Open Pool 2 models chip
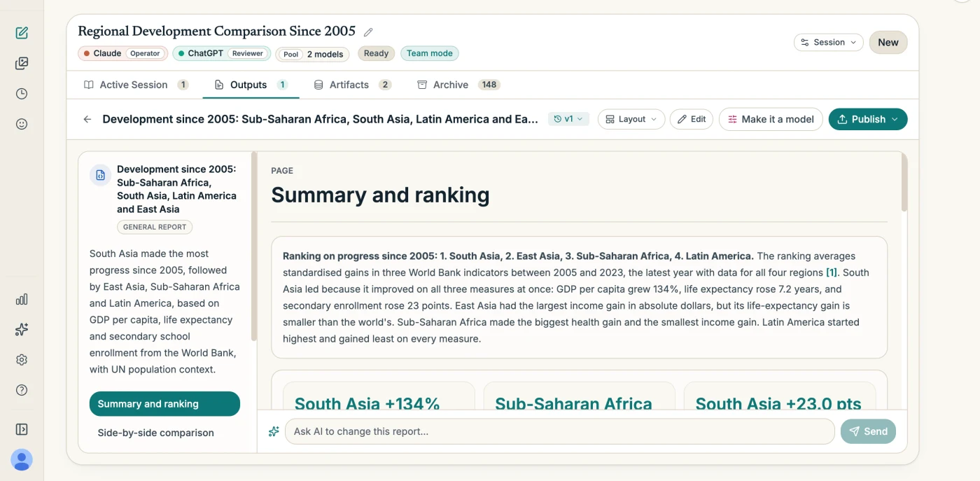 [312, 54]
